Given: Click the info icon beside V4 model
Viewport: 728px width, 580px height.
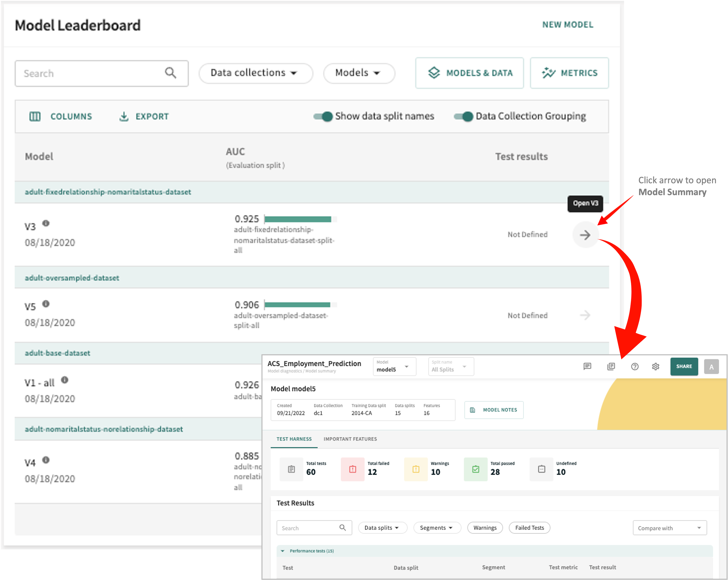Looking at the screenshot, I should 46,460.
